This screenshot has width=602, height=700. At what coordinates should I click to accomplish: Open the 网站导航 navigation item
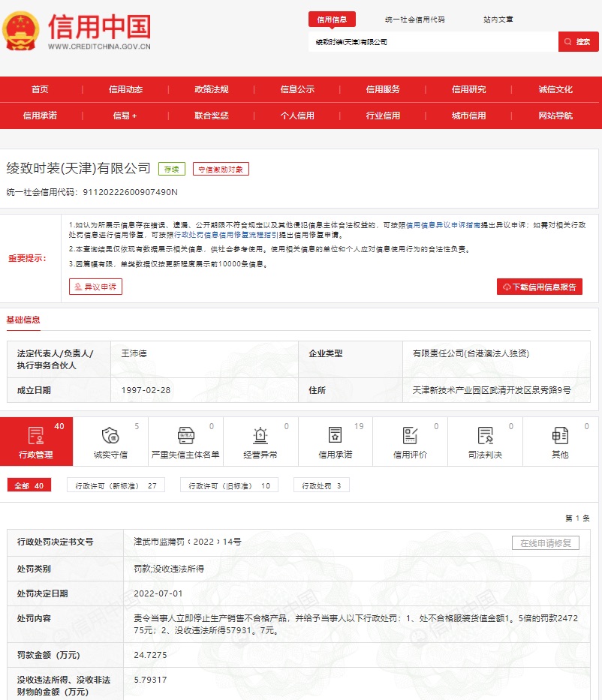(555, 116)
